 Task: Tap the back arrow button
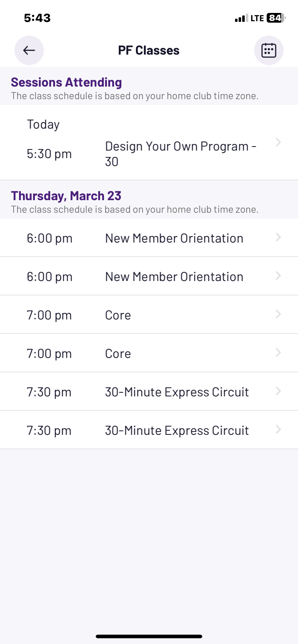click(29, 50)
